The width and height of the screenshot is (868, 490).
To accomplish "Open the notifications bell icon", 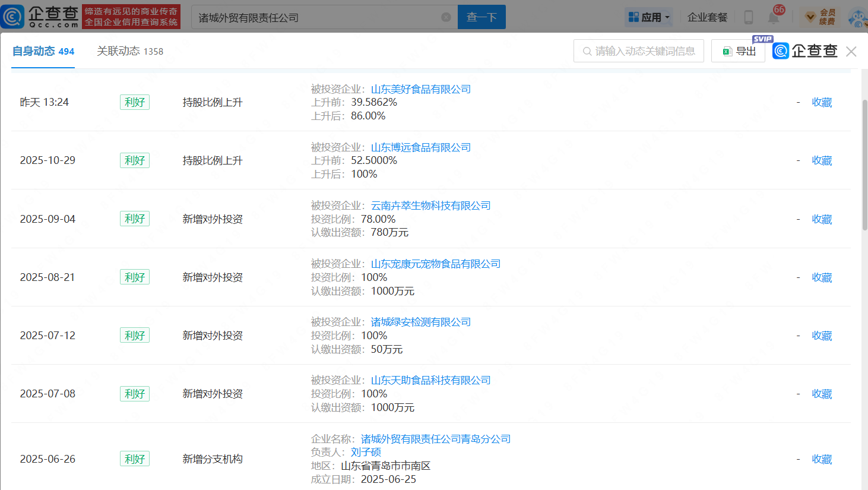I will tap(774, 17).
